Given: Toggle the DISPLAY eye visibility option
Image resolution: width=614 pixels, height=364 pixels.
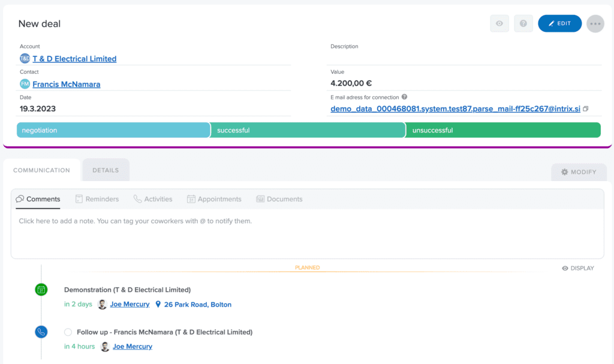Looking at the screenshot, I should (577, 268).
